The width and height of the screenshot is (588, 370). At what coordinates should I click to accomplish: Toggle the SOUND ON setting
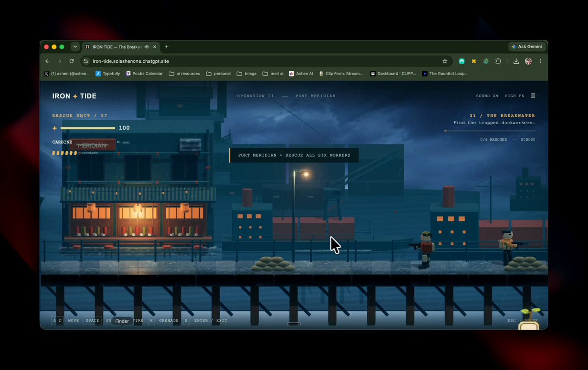tap(487, 96)
